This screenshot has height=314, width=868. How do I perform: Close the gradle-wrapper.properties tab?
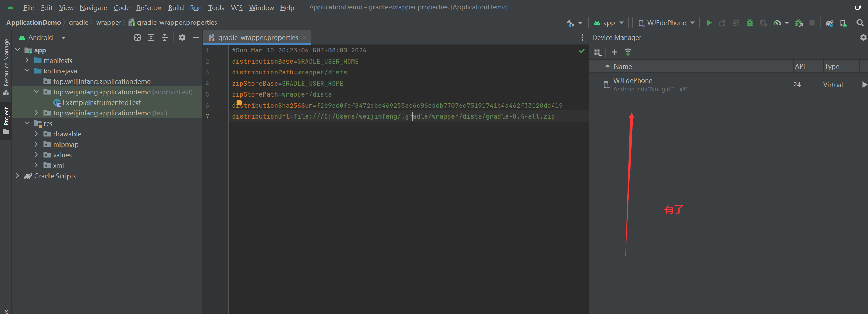tap(304, 37)
